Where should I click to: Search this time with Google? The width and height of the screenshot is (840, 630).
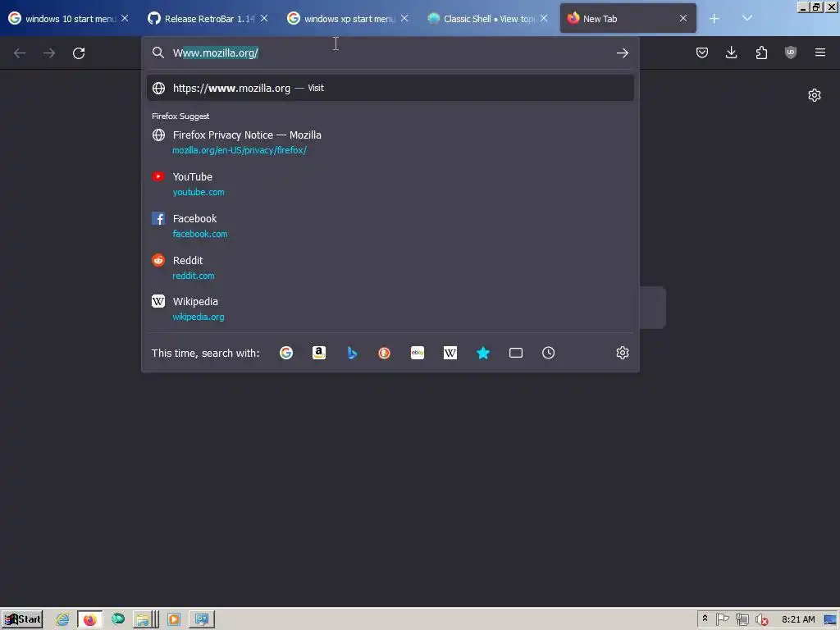point(286,353)
